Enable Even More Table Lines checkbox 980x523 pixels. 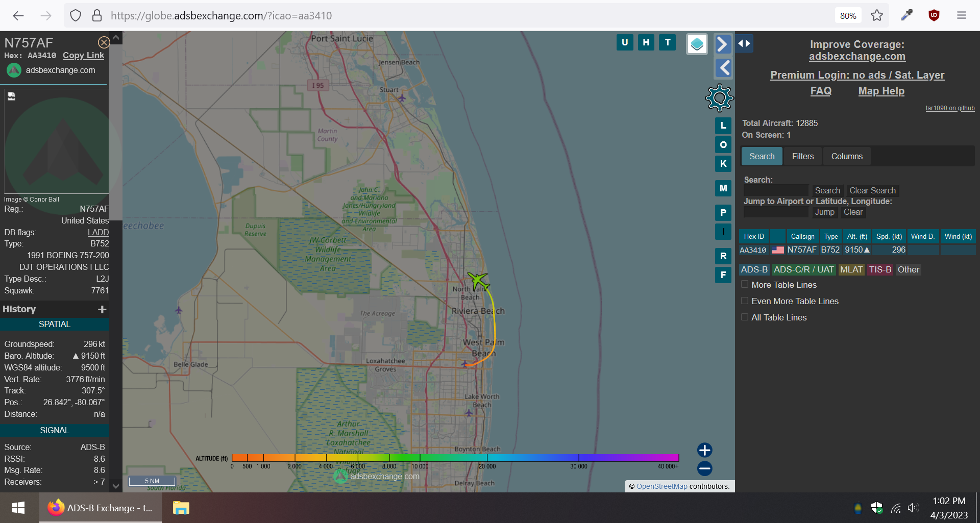point(745,301)
